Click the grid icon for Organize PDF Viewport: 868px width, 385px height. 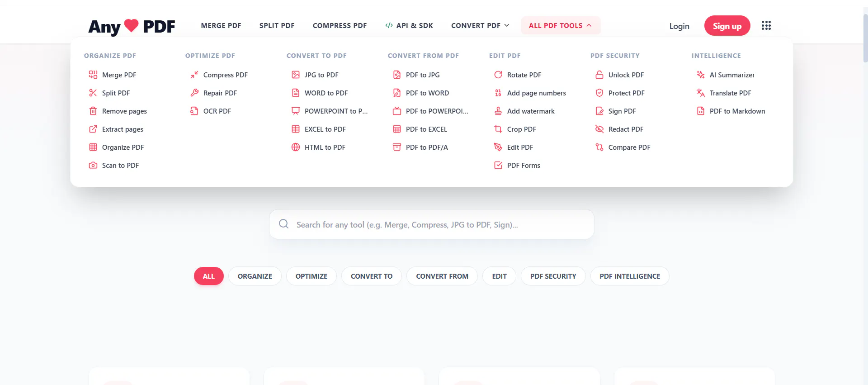pyautogui.click(x=93, y=147)
